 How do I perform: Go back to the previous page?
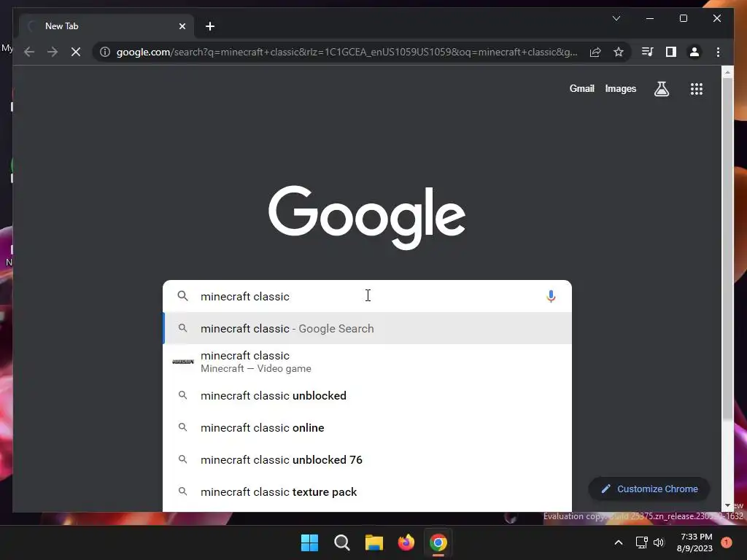pos(29,52)
